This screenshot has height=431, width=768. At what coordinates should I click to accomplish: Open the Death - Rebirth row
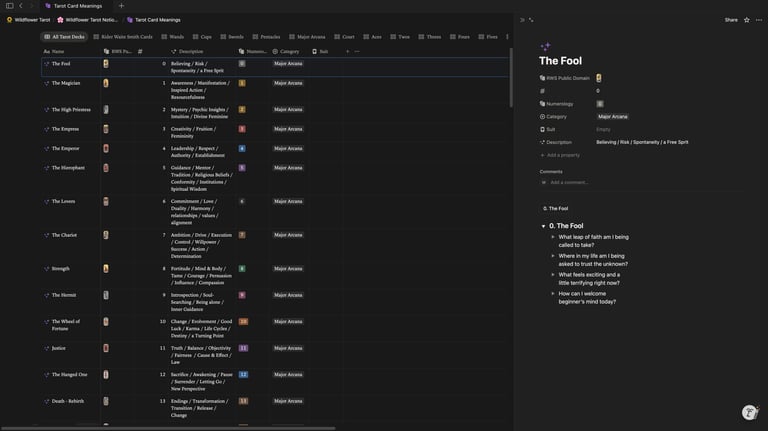68,401
